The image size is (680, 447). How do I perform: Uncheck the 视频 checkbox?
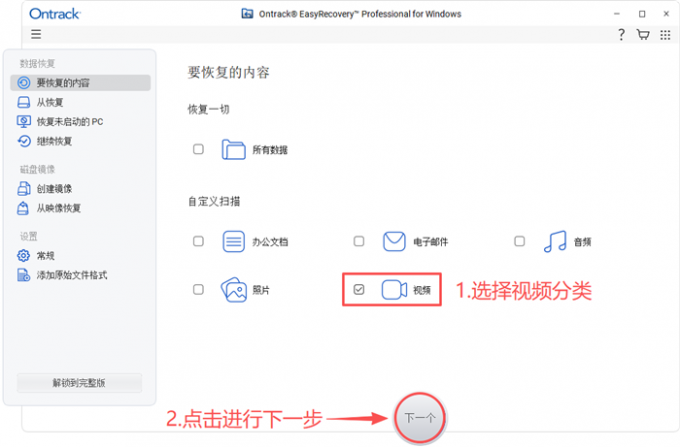click(x=359, y=289)
